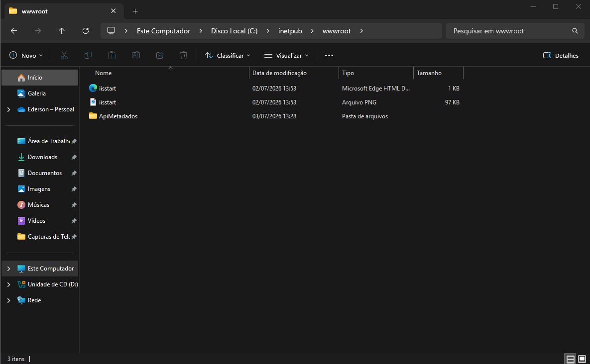This screenshot has height=364, width=590.
Task: Click the chevron after wwwroot in address bar
Action: tap(361, 31)
